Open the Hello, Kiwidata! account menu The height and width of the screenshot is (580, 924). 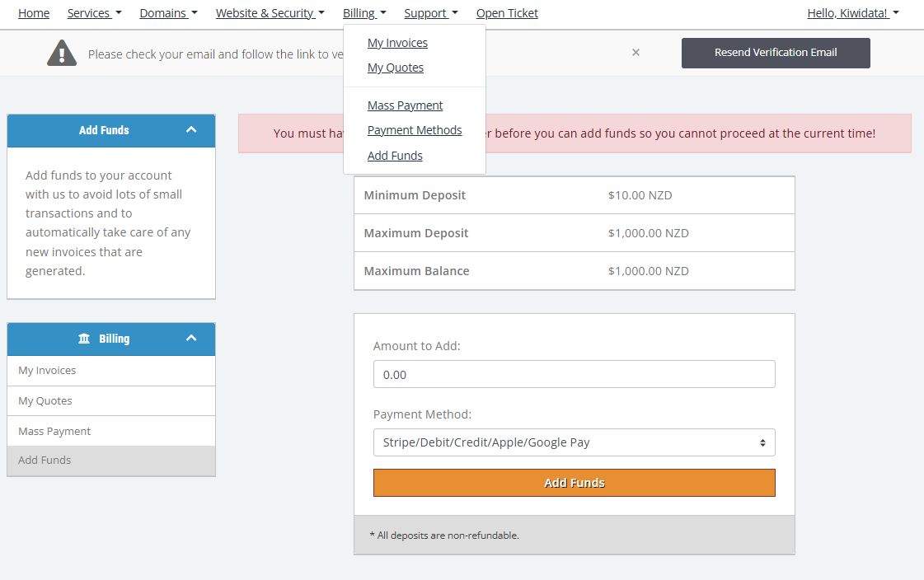[852, 13]
